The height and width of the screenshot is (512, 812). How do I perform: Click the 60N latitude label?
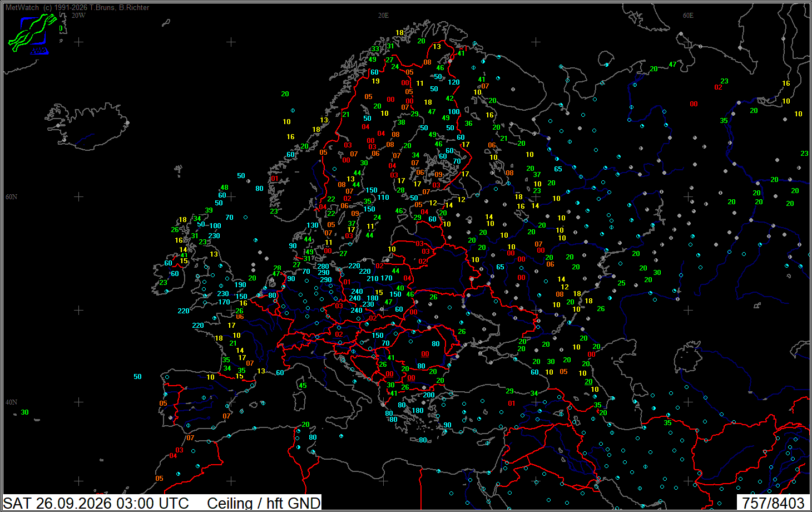pos(11,197)
